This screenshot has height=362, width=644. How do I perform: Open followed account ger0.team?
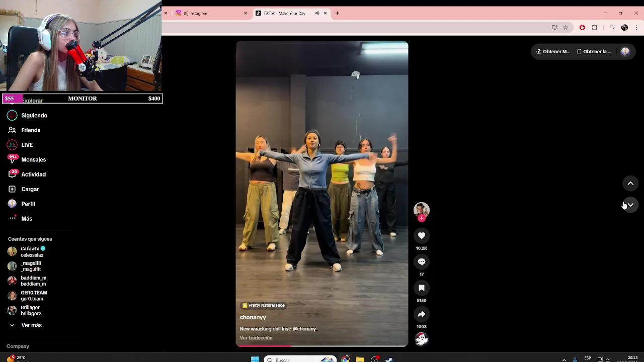28,296
